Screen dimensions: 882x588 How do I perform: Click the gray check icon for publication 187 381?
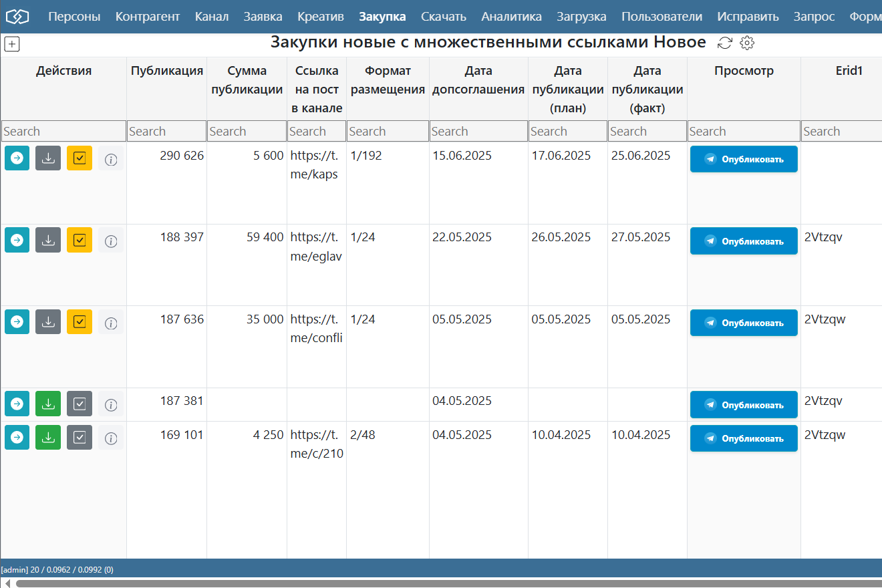80,404
